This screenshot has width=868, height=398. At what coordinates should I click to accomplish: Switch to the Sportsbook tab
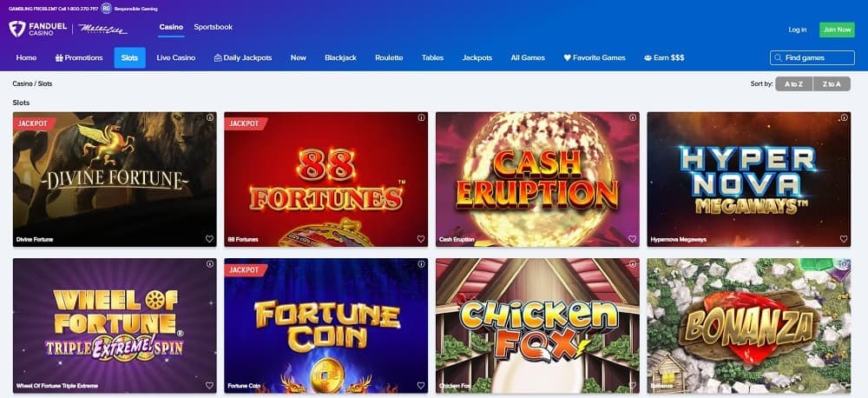[x=214, y=27]
